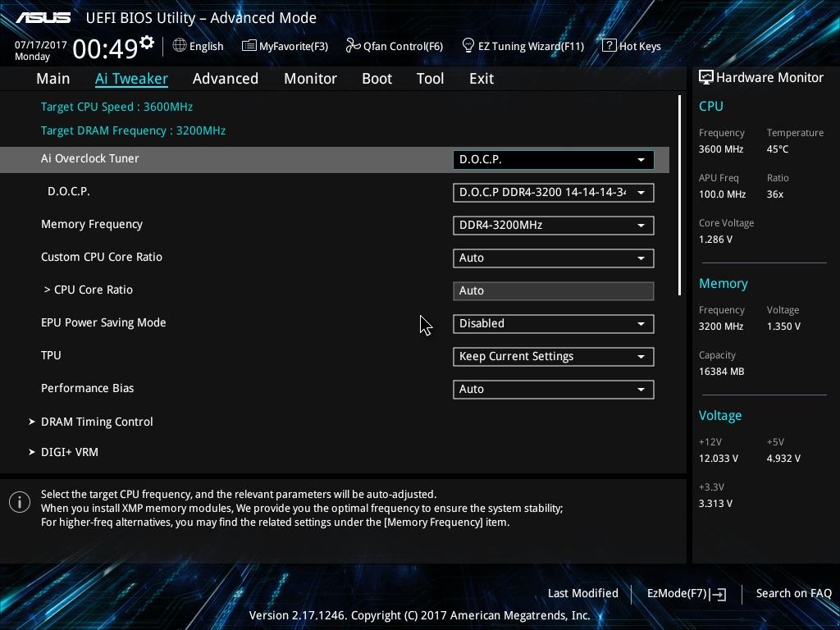Click the settings list vertical scrollbar
The height and width of the screenshot is (630, 840).
(679, 195)
